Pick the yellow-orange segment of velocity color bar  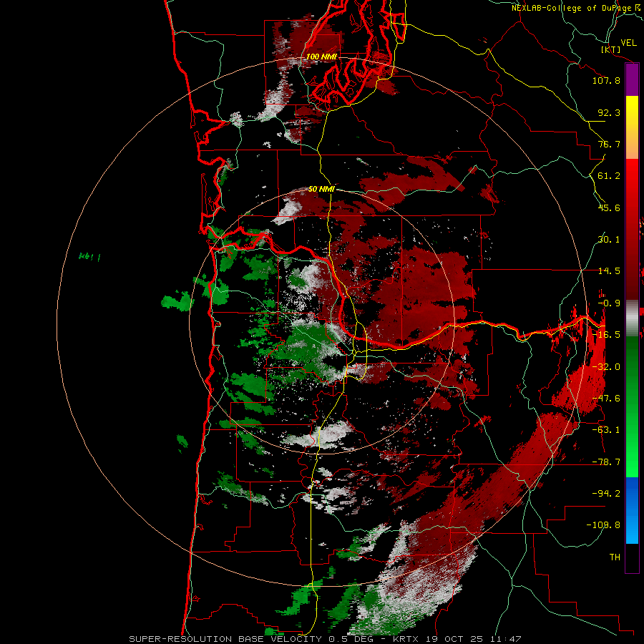tap(632, 127)
